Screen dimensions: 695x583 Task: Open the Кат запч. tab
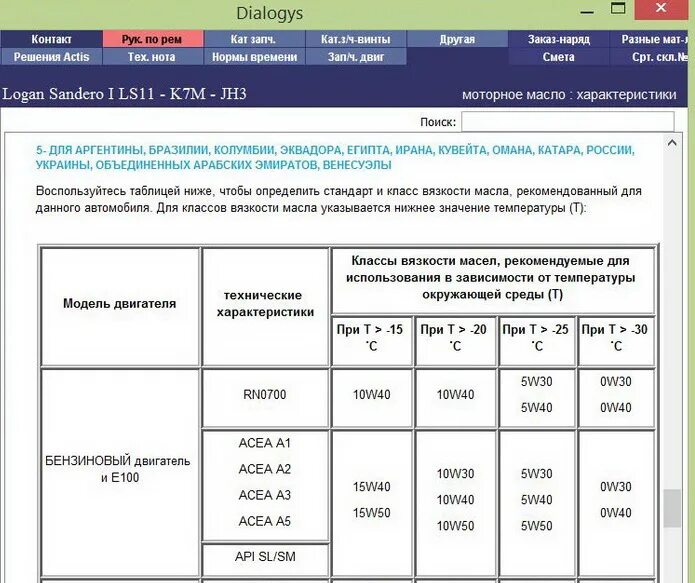[254, 39]
